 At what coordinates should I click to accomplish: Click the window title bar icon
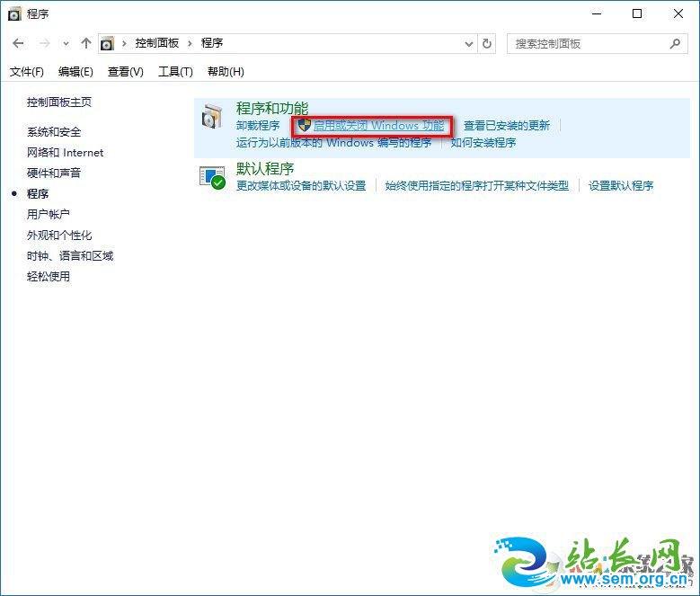point(14,14)
